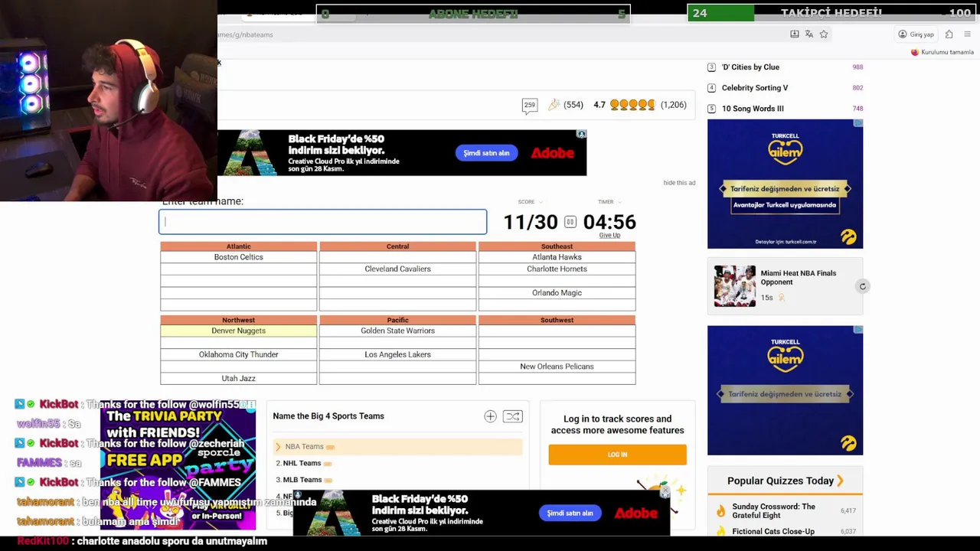Open MLB Teams playlist quiz
The height and width of the screenshot is (551, 980).
click(302, 480)
